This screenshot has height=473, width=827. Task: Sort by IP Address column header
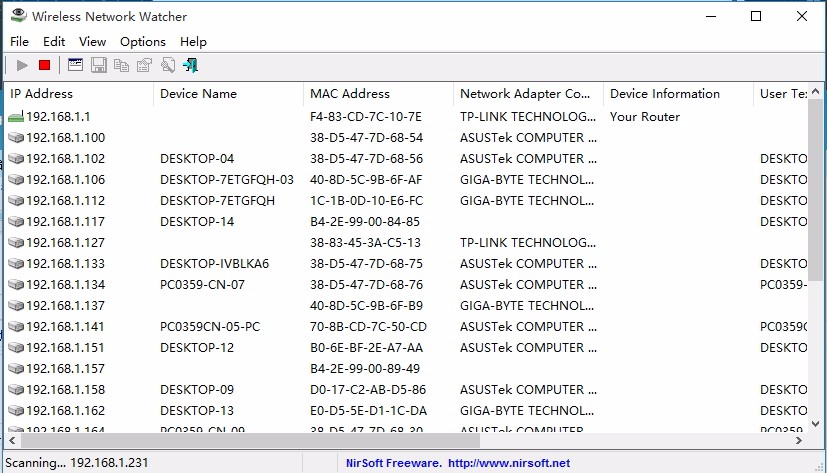[x=79, y=94]
